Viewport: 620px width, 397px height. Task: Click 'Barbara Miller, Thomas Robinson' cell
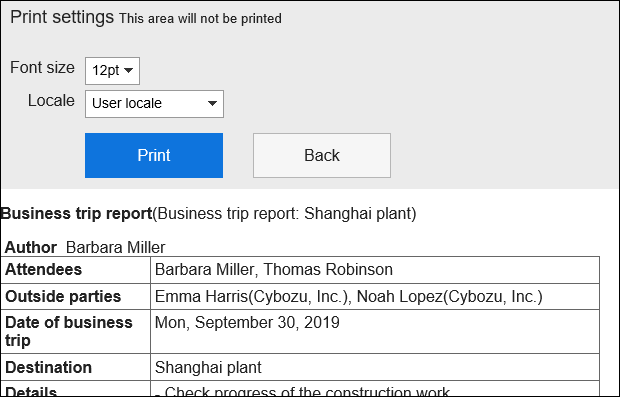click(375, 270)
